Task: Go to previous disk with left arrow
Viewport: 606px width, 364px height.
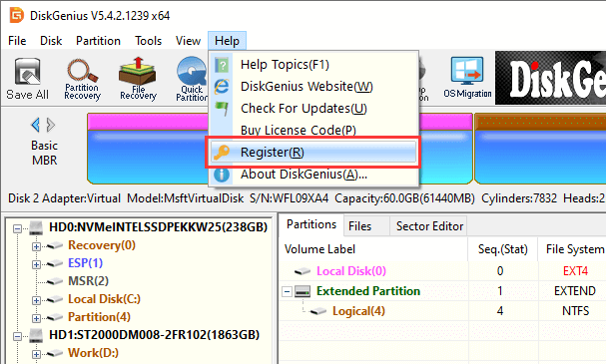Action: coord(35,125)
